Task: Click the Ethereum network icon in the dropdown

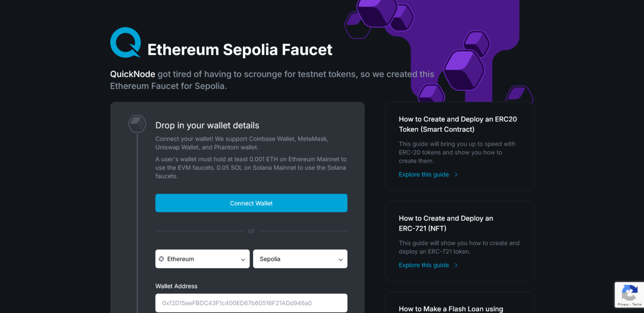Action: [161, 259]
